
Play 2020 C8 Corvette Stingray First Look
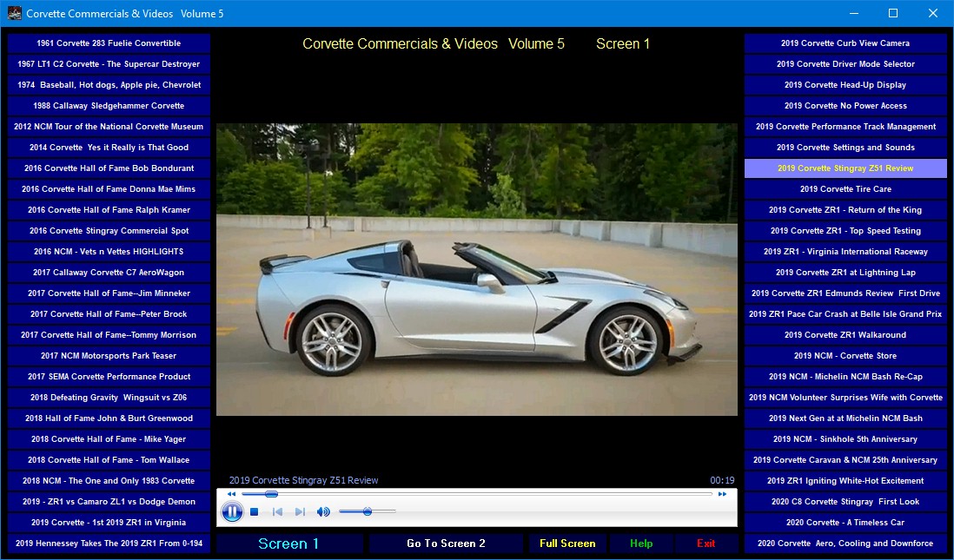tap(845, 502)
